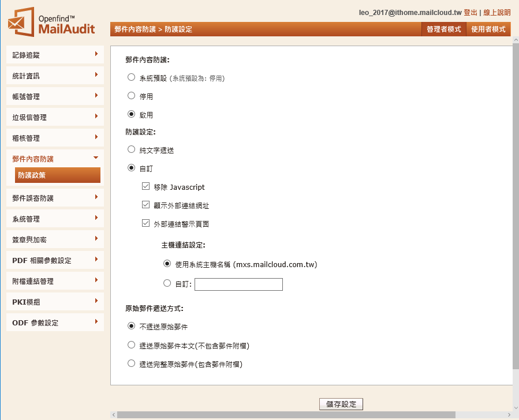Switch to 管理者模式 tab

[x=443, y=29]
